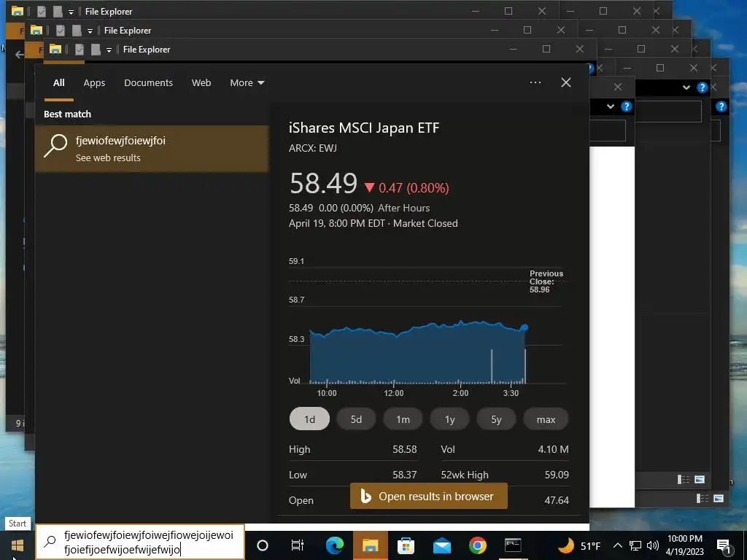The height and width of the screenshot is (560, 747).
Task: Open network status tray icon
Action: point(635,545)
